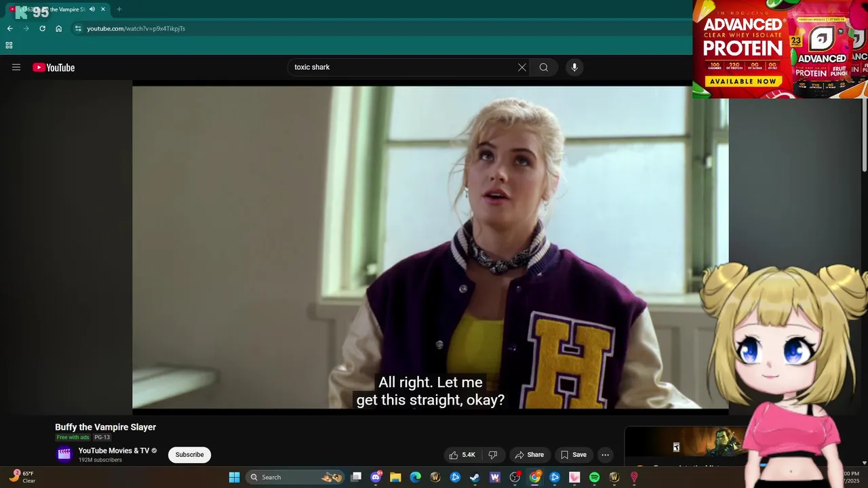Dislike the video with thumbs down
This screenshot has height=488, width=868.
click(x=493, y=455)
